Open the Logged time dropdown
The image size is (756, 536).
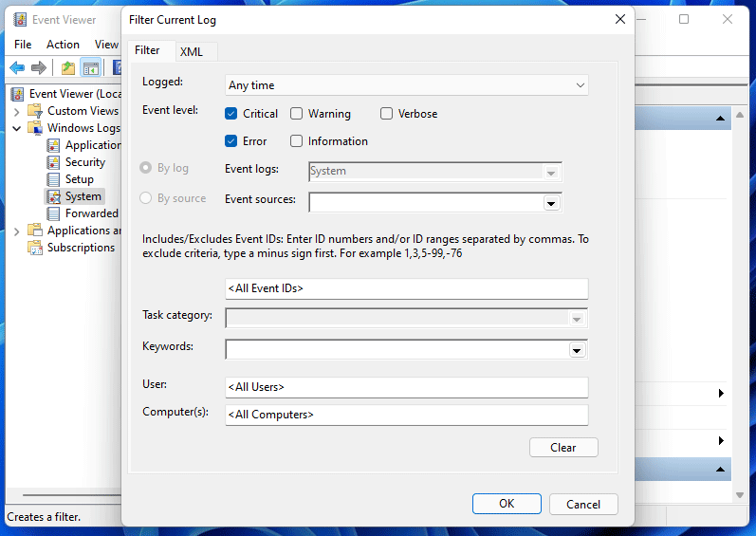[406, 85]
